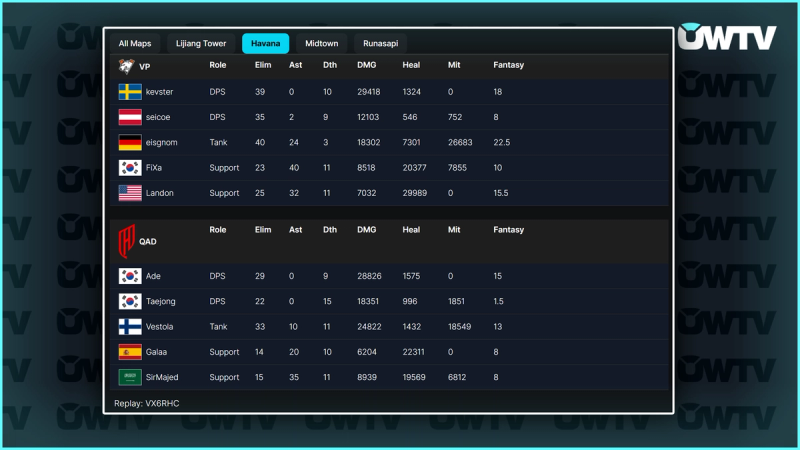The image size is (800, 450).
Task: Click FiXa's healing value 20377
Action: tap(414, 167)
